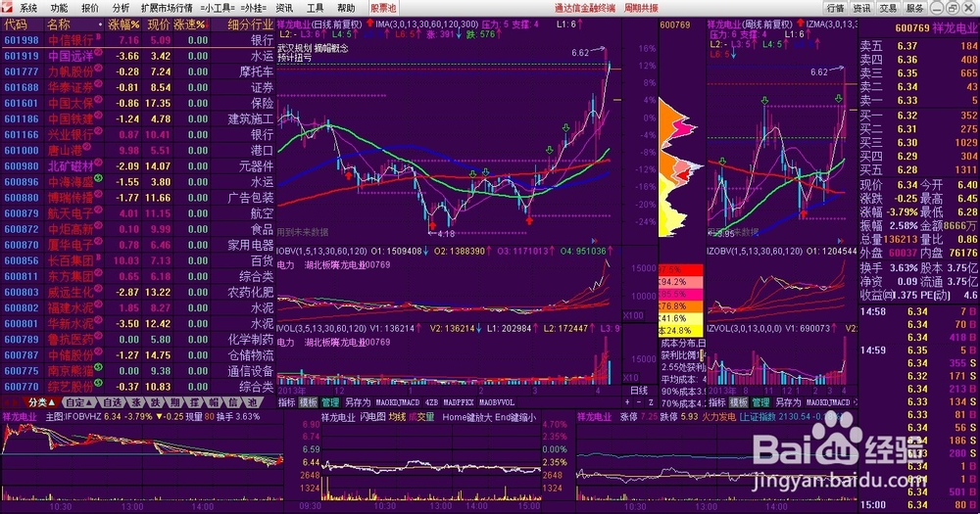Image resolution: width=980 pixels, height=514 pixels.
Task: Open the =小工具= menu
Action: pos(218,8)
